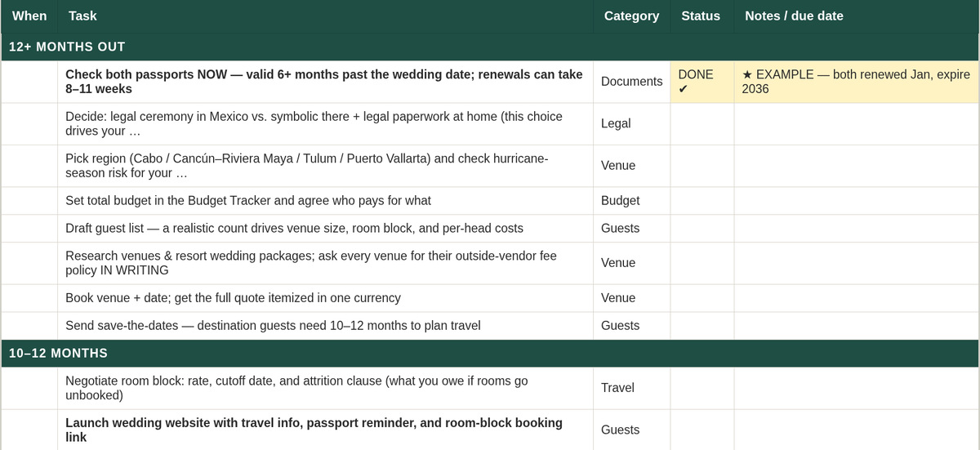Select the '10–12 MONTHS' section row
This screenshot has width=980, height=450.
point(490,354)
